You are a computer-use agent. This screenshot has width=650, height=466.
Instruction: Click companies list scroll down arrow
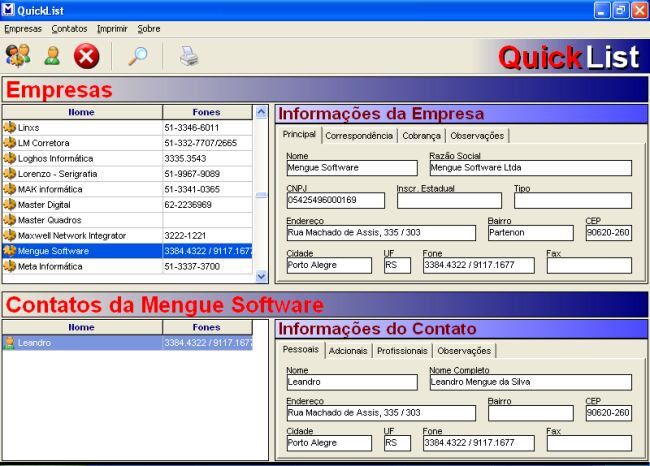click(x=261, y=276)
